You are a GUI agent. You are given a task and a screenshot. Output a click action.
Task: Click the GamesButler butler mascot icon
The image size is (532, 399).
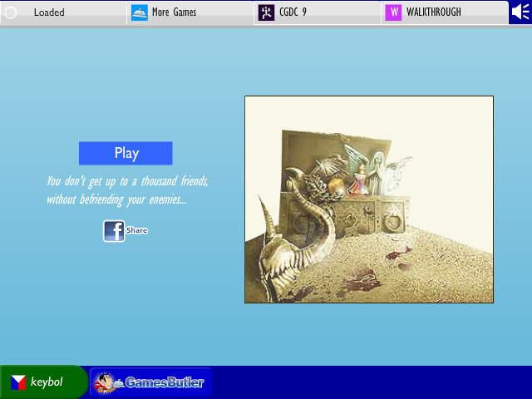coord(108,383)
